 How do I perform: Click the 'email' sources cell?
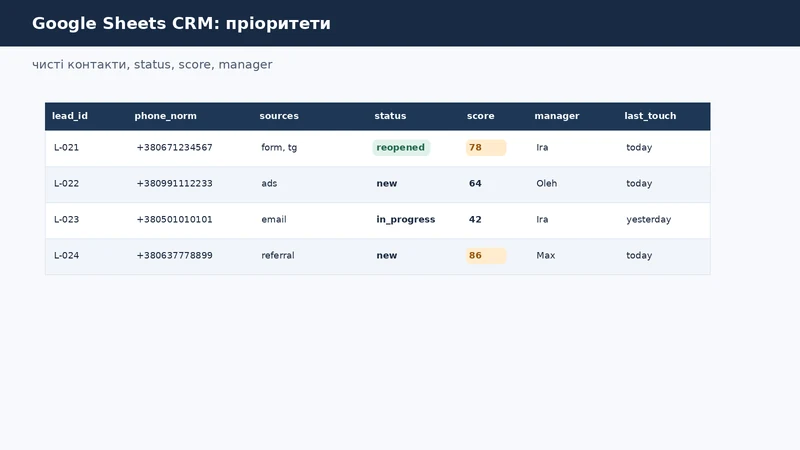[274, 219]
